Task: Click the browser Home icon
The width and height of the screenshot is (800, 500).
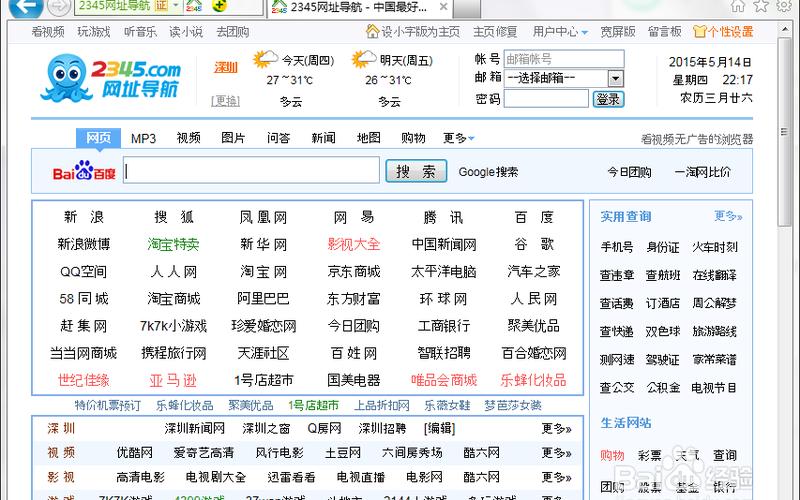Action: tap(738, 6)
